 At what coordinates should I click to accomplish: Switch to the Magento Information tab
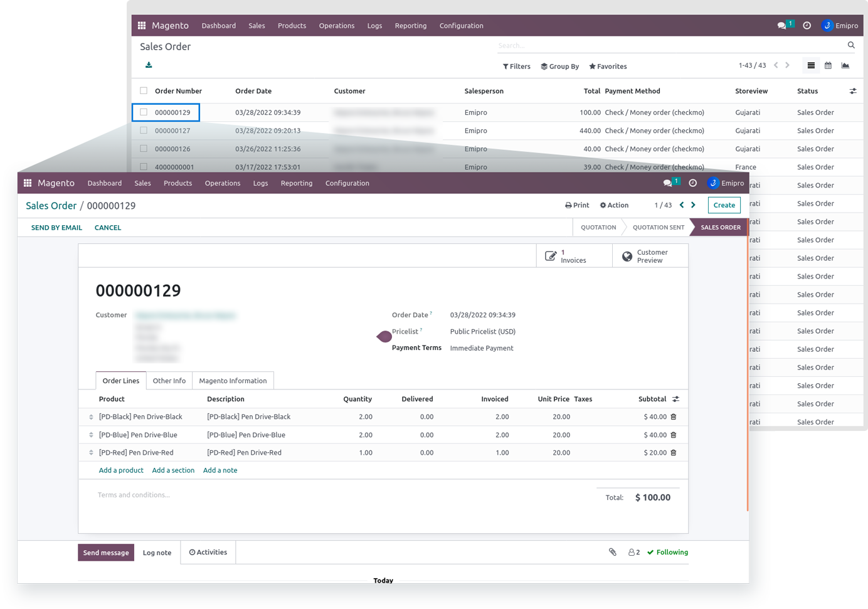pyautogui.click(x=233, y=381)
